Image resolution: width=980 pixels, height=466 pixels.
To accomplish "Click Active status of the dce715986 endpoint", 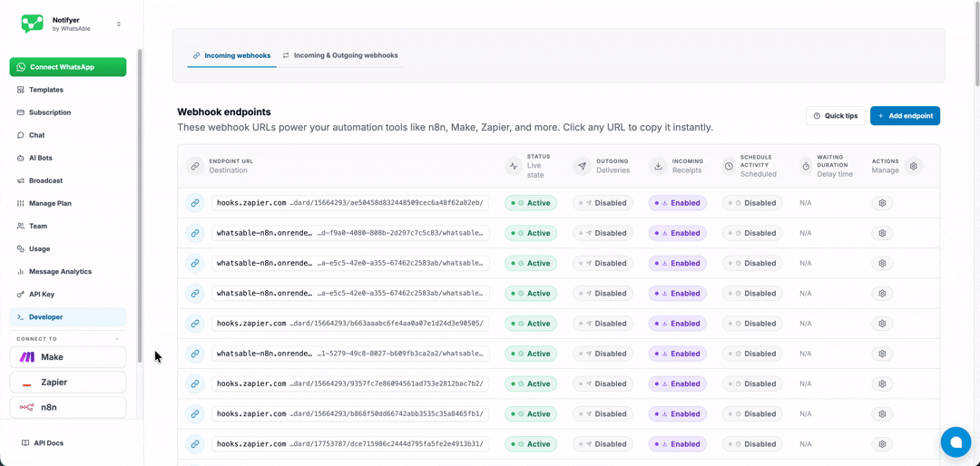I will point(531,444).
